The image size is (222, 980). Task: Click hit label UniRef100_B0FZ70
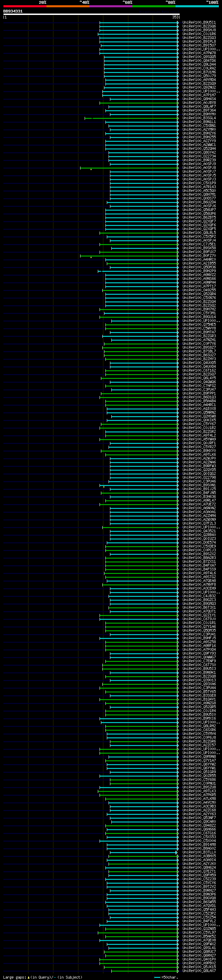[199, 256]
